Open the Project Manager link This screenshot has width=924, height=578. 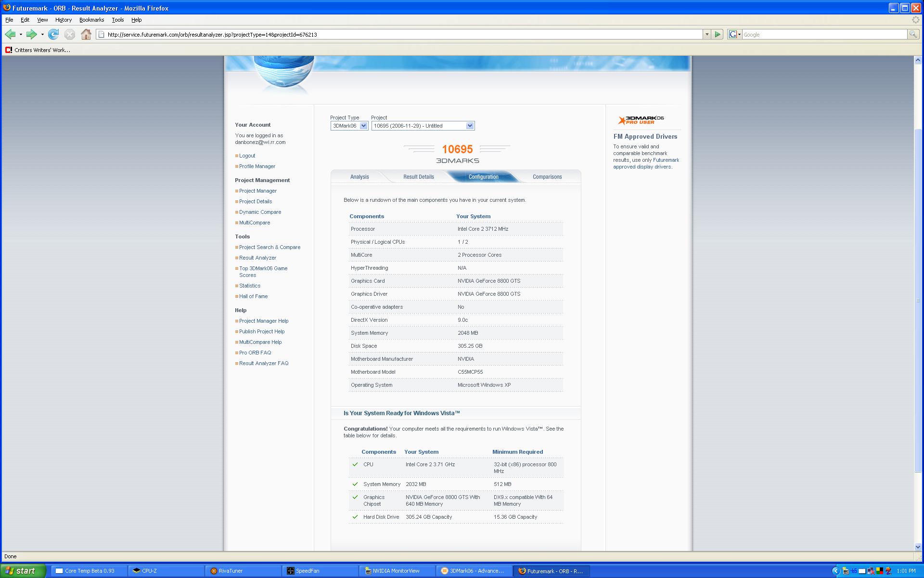[258, 191]
